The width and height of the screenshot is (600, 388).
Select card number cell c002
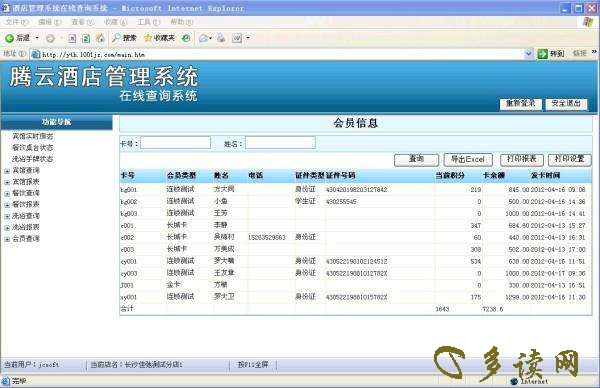tap(127, 238)
